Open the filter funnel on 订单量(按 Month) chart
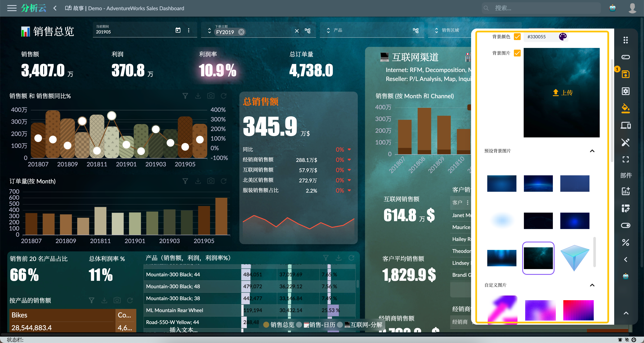Image resolution: width=644 pixels, height=343 pixels. (185, 181)
